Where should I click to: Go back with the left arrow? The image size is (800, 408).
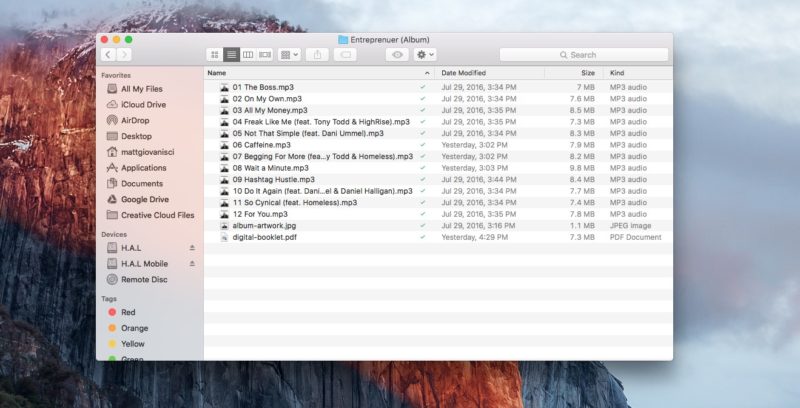108,55
